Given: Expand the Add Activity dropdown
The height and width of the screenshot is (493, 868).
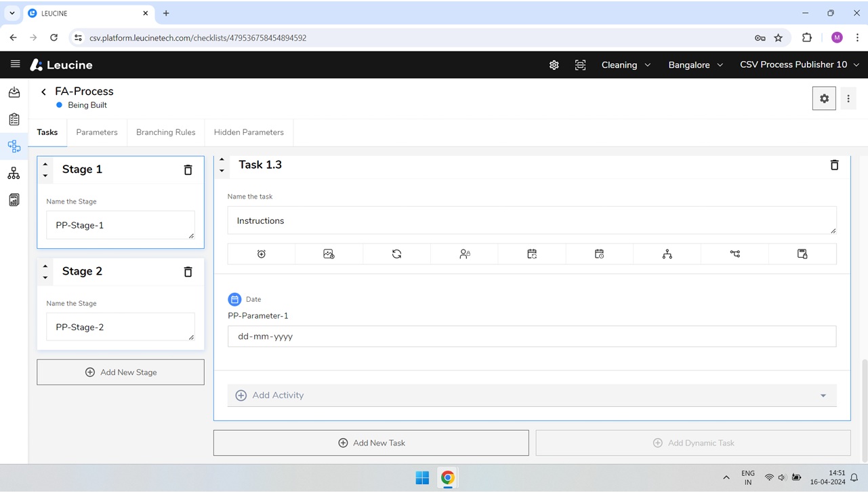Looking at the screenshot, I should 532,395.
